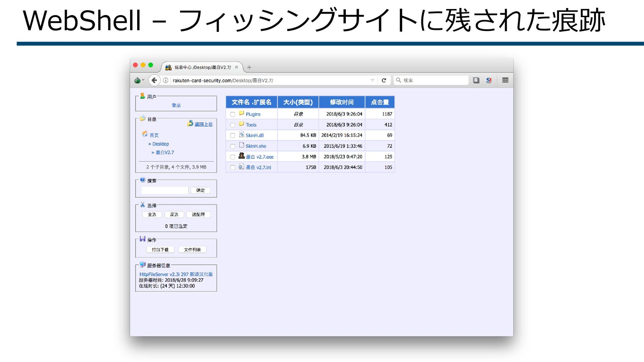Click the 搜索 search text field
Screen dimensions: 644x362
tap(165, 190)
